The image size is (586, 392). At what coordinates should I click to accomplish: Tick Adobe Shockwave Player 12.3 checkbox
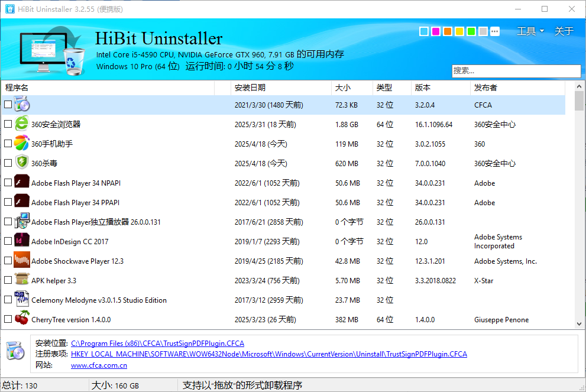pos(8,261)
